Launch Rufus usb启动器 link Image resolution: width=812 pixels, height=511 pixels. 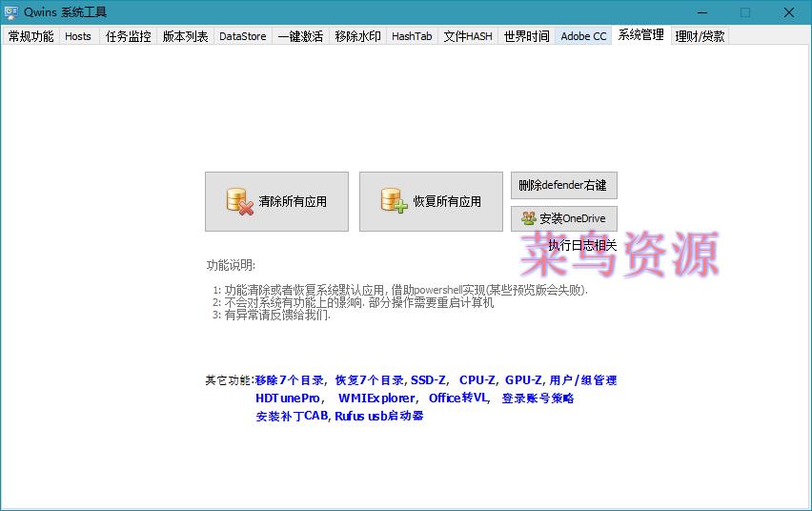click(x=379, y=416)
